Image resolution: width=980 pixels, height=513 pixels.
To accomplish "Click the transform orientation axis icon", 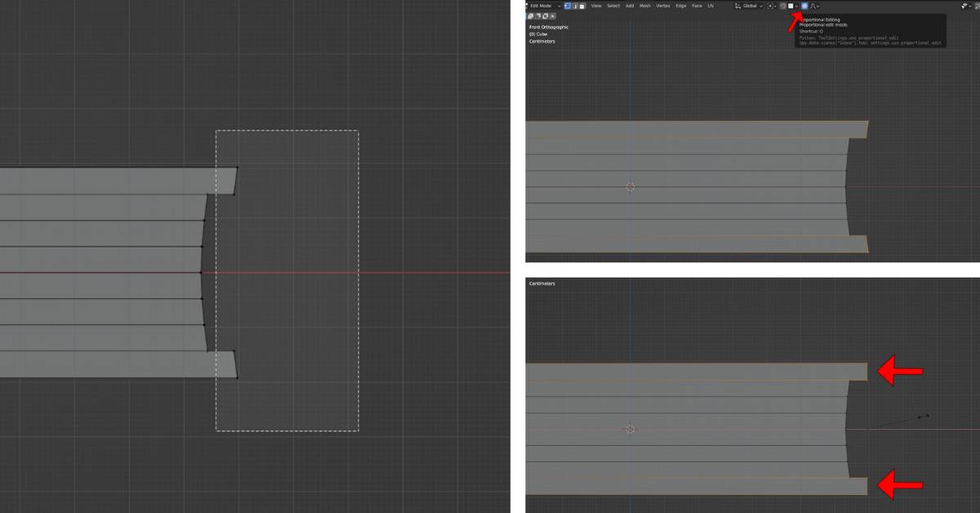I will [x=737, y=6].
